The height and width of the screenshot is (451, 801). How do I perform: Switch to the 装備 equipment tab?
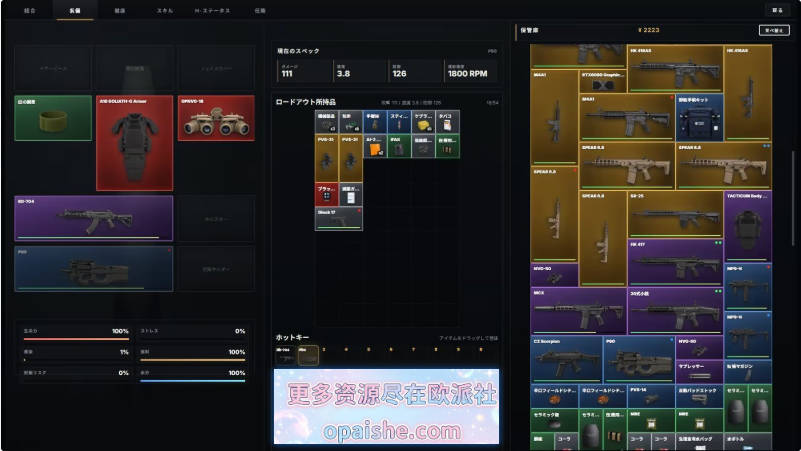click(x=75, y=11)
